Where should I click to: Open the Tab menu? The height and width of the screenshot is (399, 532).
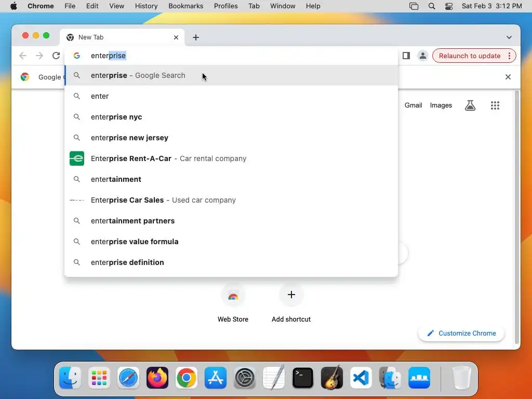(254, 6)
